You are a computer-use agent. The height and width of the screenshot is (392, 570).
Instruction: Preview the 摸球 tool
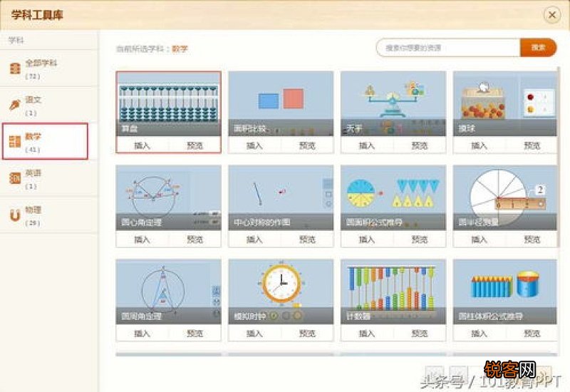[532, 145]
